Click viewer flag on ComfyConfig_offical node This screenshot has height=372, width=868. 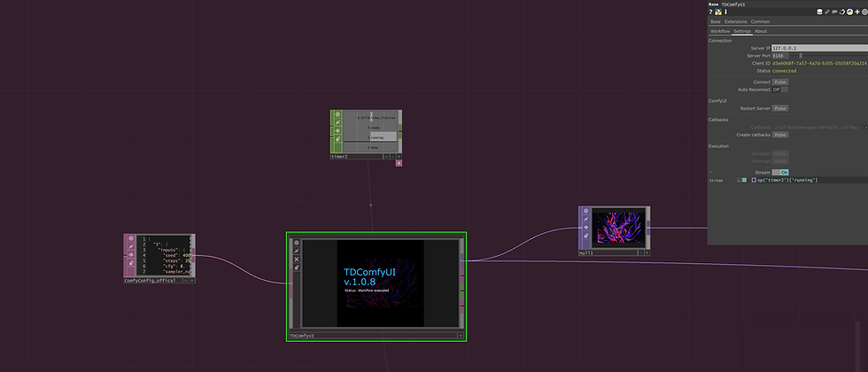[x=131, y=238]
